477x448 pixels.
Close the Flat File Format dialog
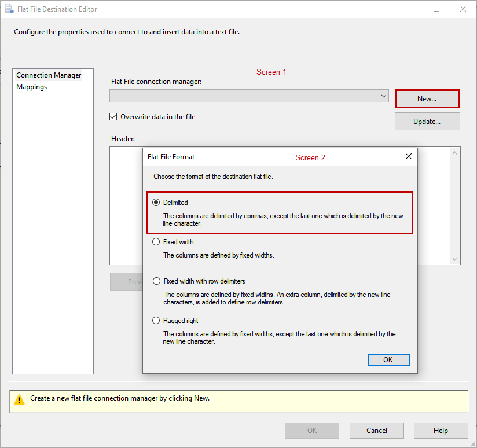[408, 156]
